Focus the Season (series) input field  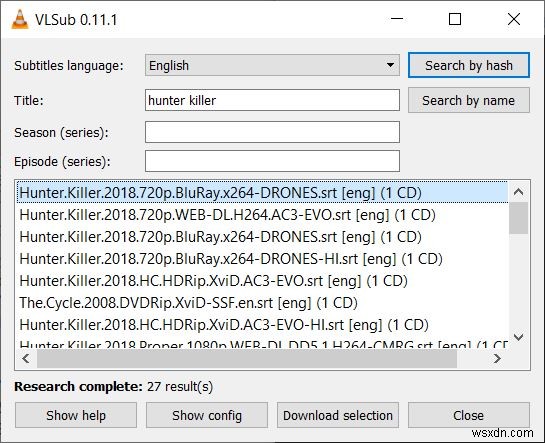[x=272, y=132]
